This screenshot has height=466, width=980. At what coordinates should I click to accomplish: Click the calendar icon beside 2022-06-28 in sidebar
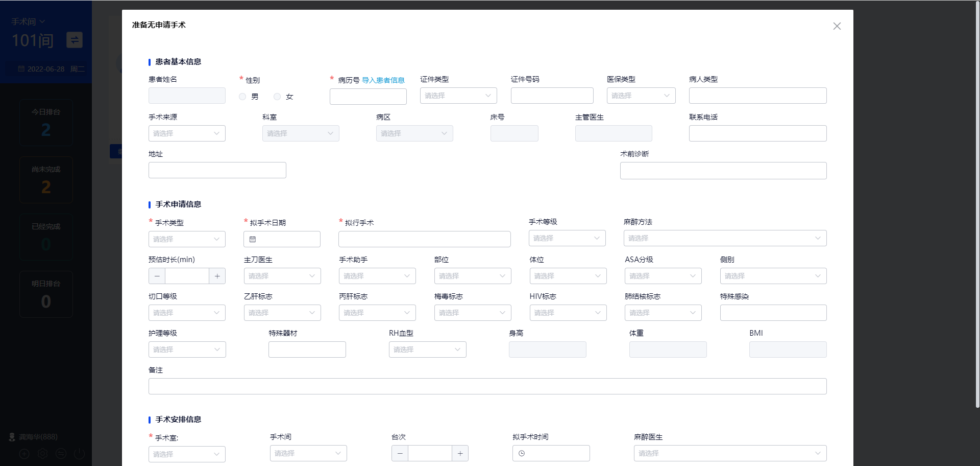(21, 69)
